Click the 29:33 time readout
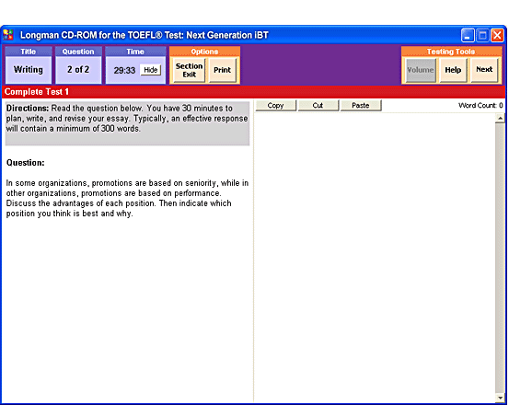532x405 pixels. (x=124, y=71)
